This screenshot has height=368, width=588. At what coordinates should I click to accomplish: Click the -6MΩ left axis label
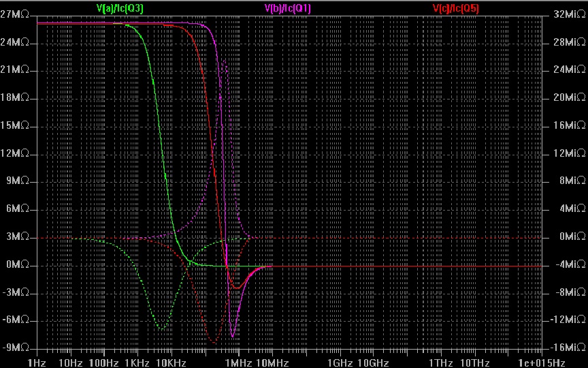click(x=16, y=320)
